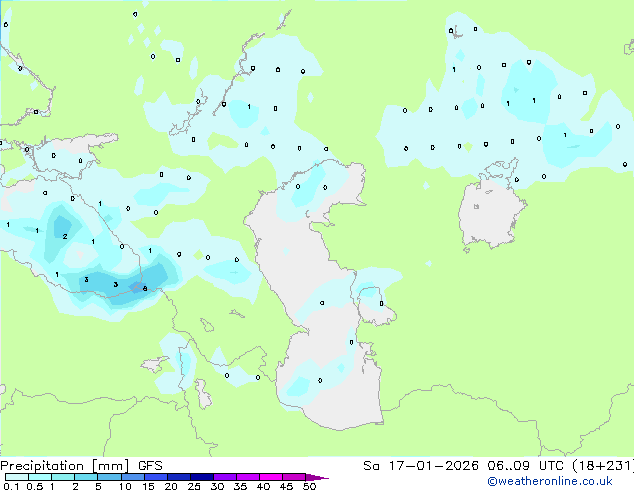Select the 20–25 mm legend color swatch

178,477
